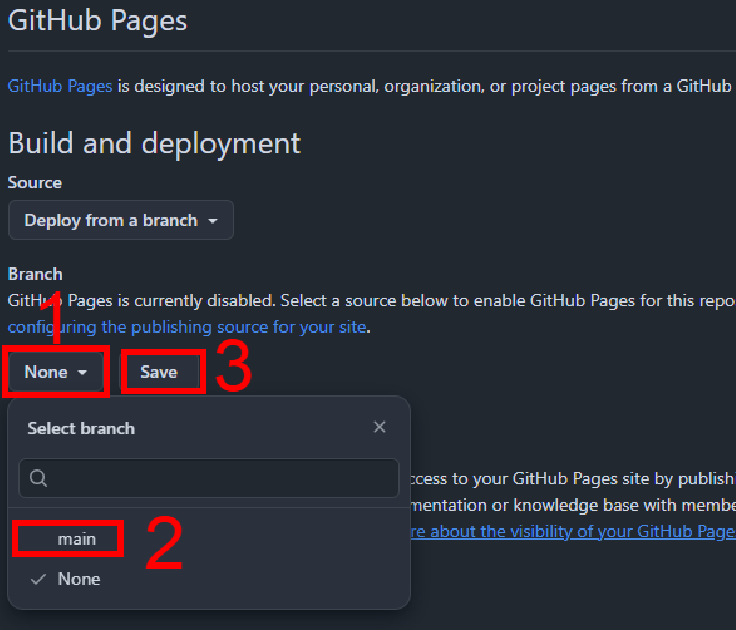Viewport: 736px width, 630px height.
Task: Click the Source label
Action: tap(35, 183)
